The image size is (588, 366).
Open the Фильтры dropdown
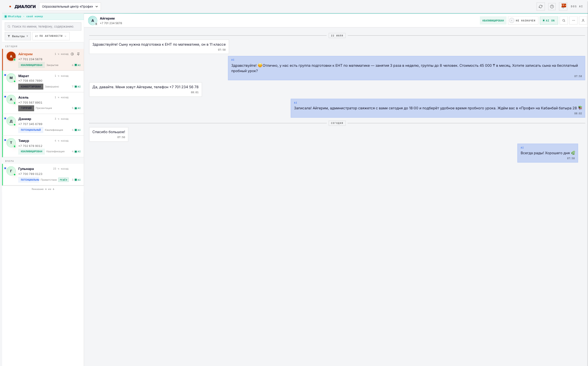[18, 36]
